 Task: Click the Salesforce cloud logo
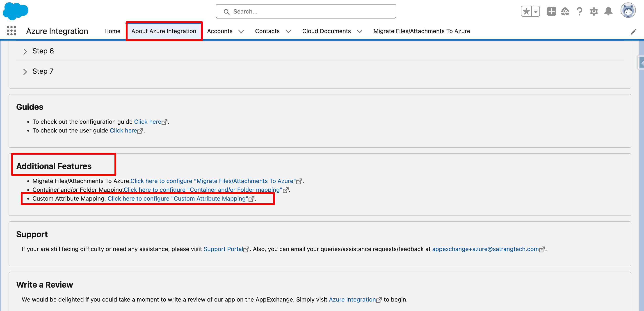point(16,11)
